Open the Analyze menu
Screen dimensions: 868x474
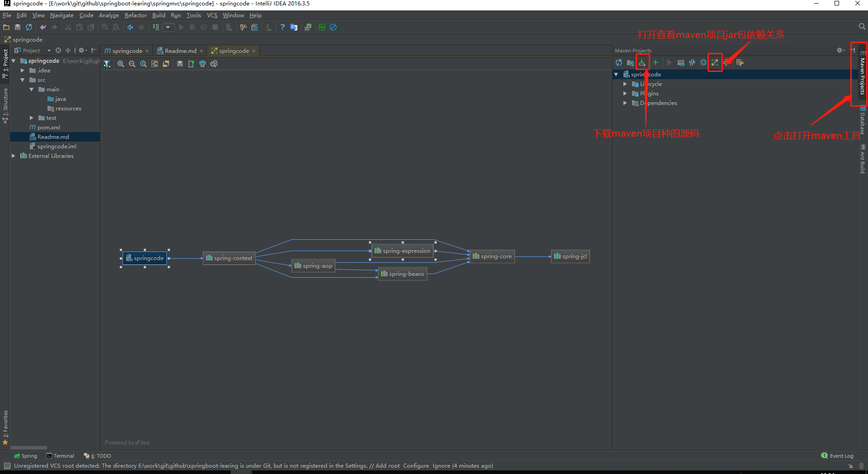pos(108,15)
